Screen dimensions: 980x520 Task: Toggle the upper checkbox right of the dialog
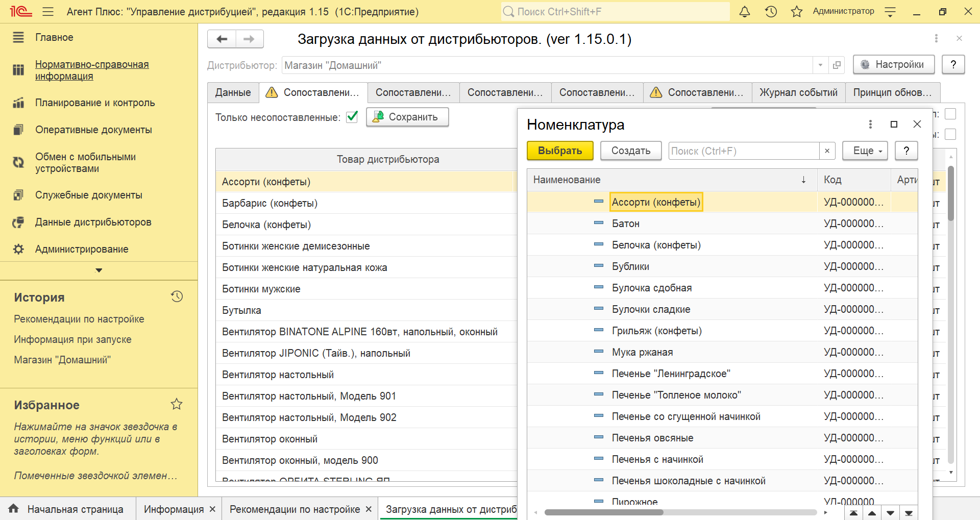pyautogui.click(x=950, y=114)
